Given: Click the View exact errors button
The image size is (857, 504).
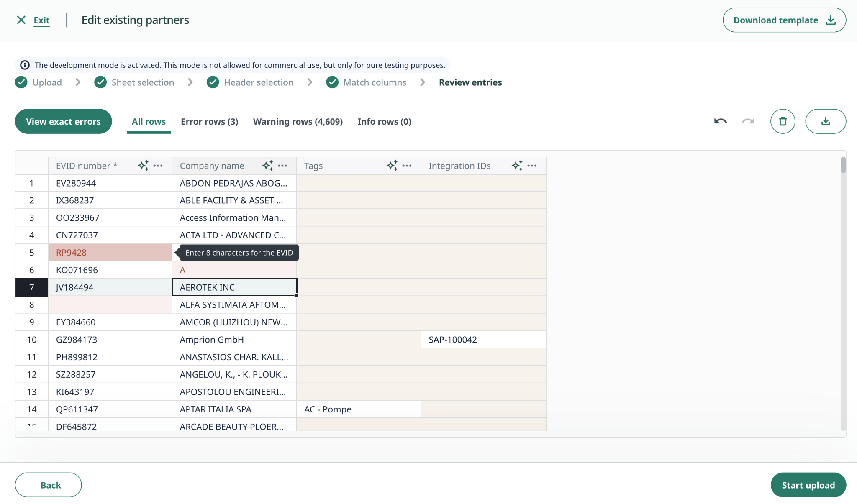Looking at the screenshot, I should [63, 121].
